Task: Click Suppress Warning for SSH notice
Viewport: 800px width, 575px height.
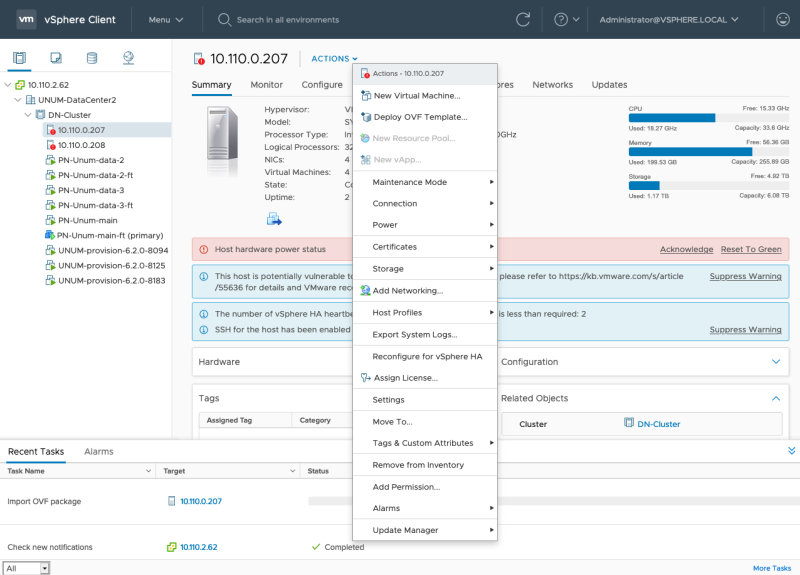Action: click(745, 330)
